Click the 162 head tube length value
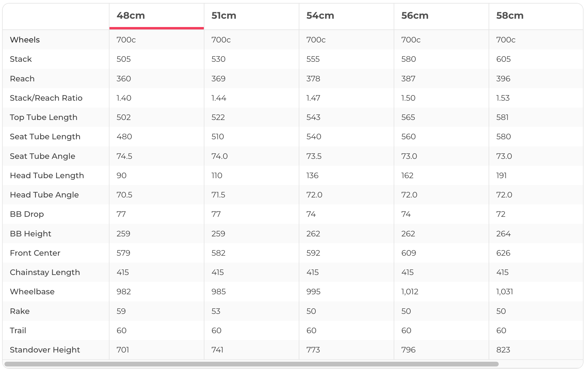Screen dimensions: 588x373 [407, 176]
